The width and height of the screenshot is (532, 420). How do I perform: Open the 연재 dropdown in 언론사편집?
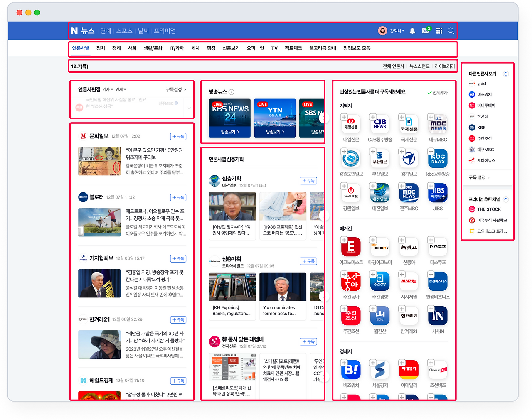coord(121,90)
